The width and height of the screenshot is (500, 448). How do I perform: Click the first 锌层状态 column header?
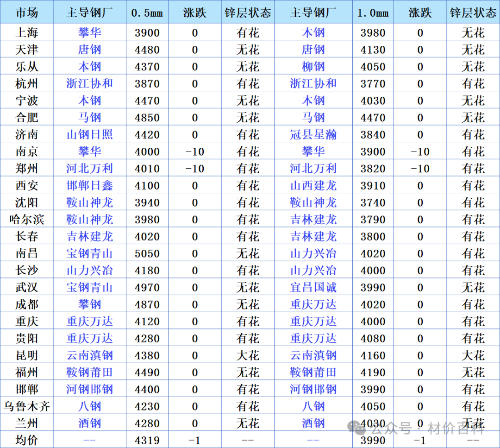(248, 13)
